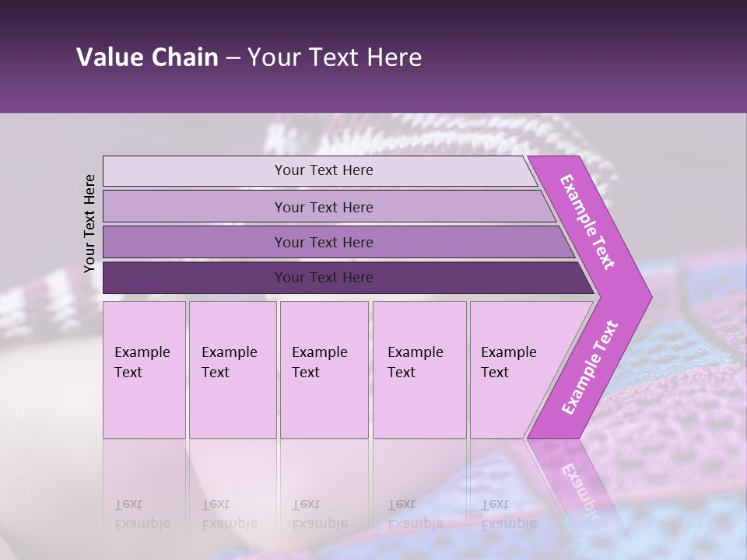The width and height of the screenshot is (747, 560).
Task: Click the mirrored reflection under the first box
Action: pos(144,498)
